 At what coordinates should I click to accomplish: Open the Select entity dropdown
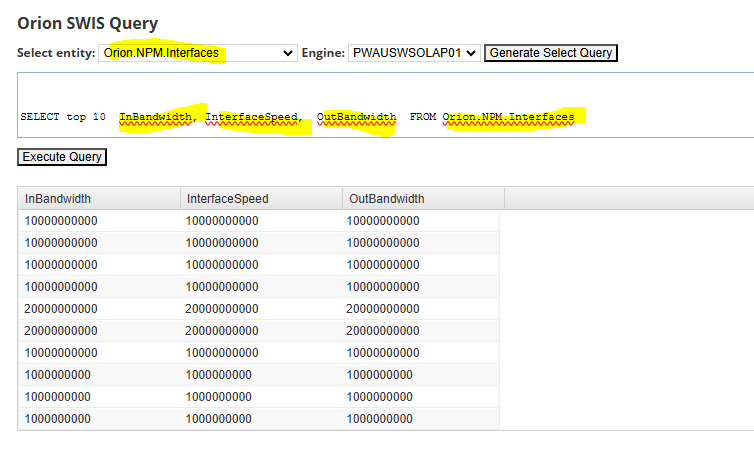(x=198, y=53)
